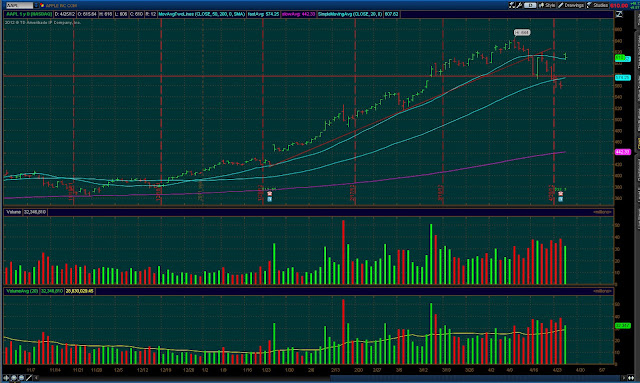Click the horizontal time scrollbar thumb

pyautogui.click(x=476, y=379)
